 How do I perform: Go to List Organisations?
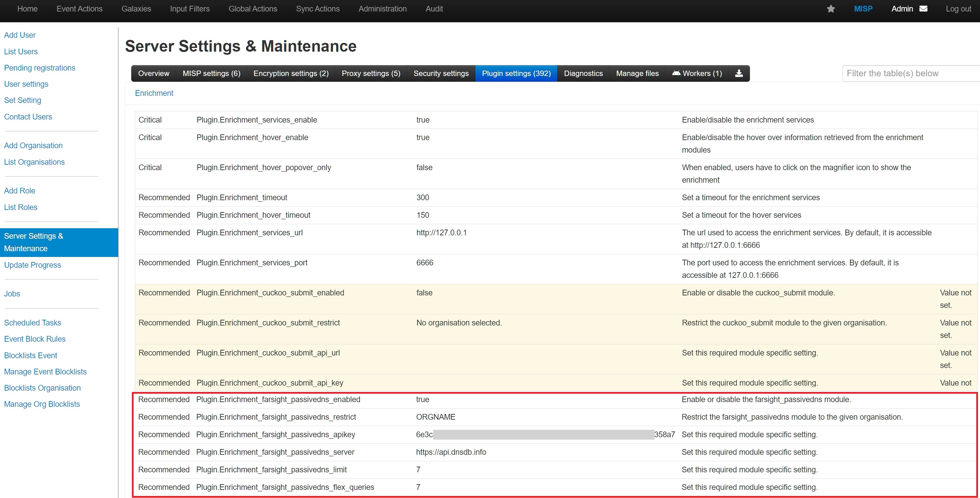pos(34,162)
